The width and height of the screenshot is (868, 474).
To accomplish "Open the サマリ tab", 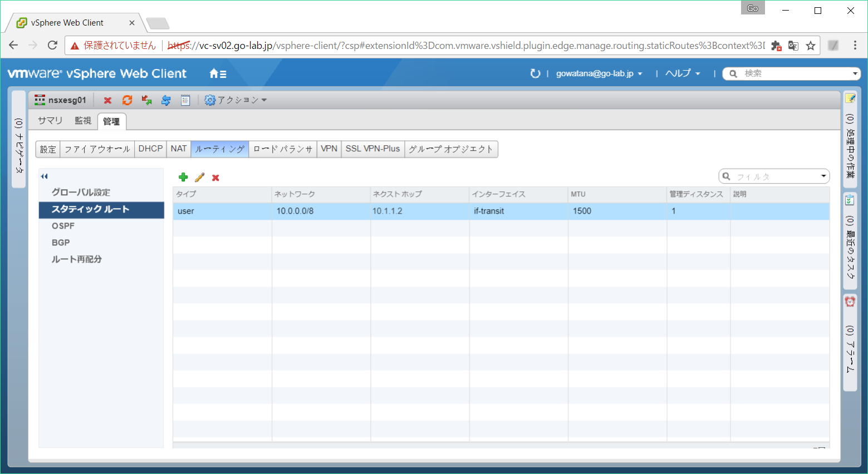I will tap(50, 121).
